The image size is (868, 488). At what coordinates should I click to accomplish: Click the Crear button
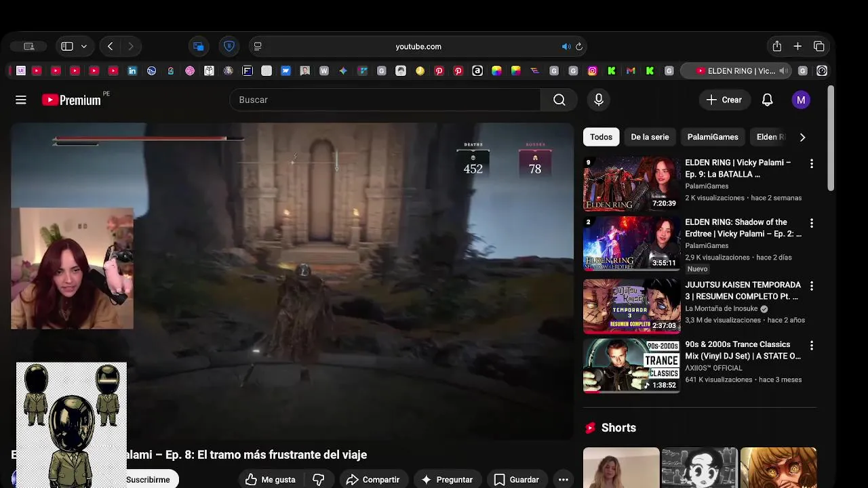pyautogui.click(x=724, y=100)
